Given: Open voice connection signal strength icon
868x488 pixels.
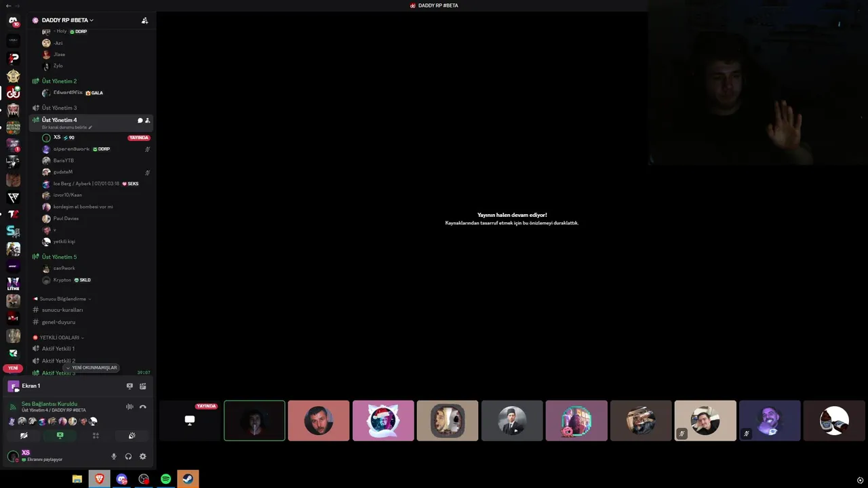Looking at the screenshot, I should tap(13, 407).
